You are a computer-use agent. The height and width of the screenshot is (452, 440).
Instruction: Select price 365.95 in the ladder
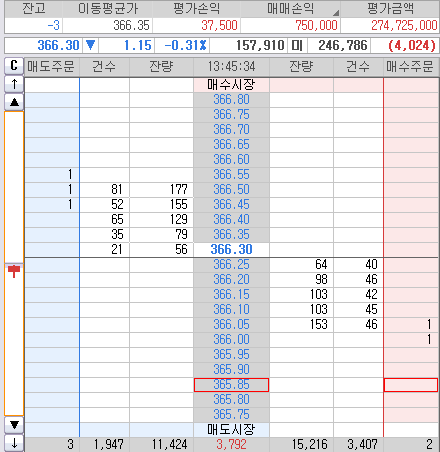pyautogui.click(x=231, y=354)
